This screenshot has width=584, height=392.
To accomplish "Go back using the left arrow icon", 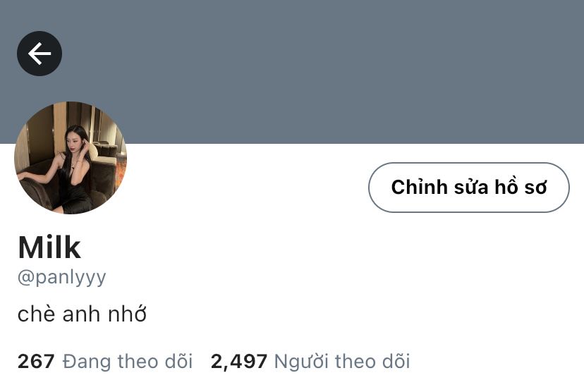I will (x=39, y=54).
